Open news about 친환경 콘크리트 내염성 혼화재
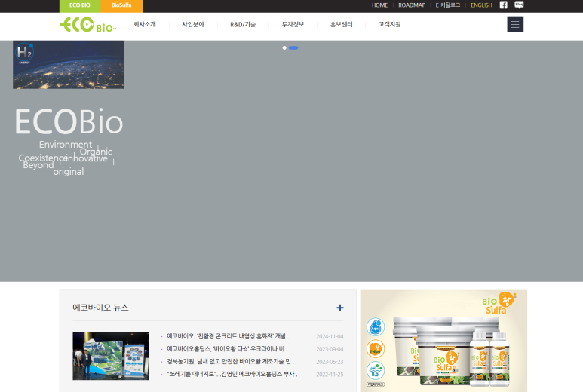Screen dimensions: 583x392 [228, 336]
